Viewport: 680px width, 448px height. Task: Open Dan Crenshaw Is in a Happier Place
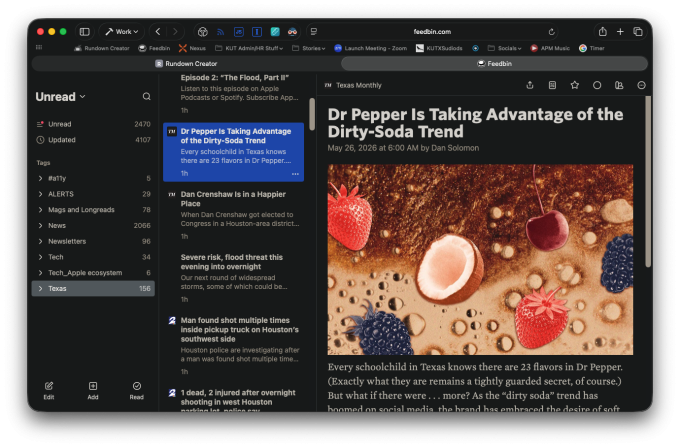click(233, 215)
